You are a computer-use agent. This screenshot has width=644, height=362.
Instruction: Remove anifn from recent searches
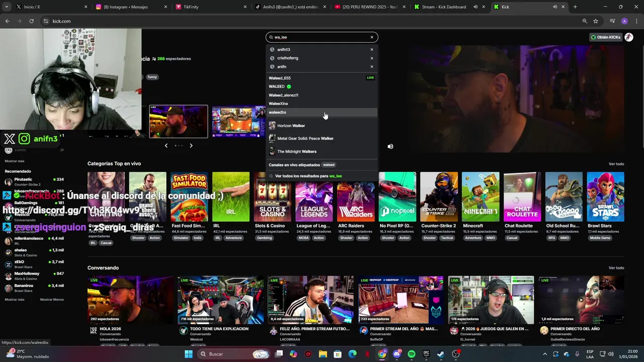(x=372, y=66)
